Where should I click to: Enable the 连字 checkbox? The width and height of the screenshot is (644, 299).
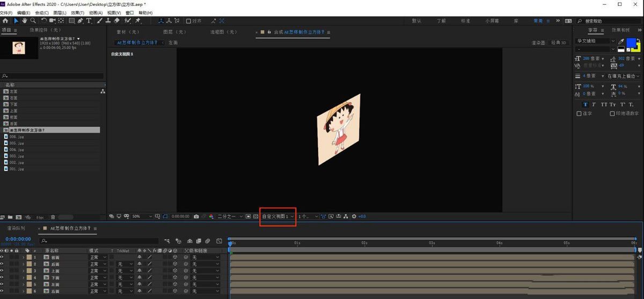pos(579,114)
